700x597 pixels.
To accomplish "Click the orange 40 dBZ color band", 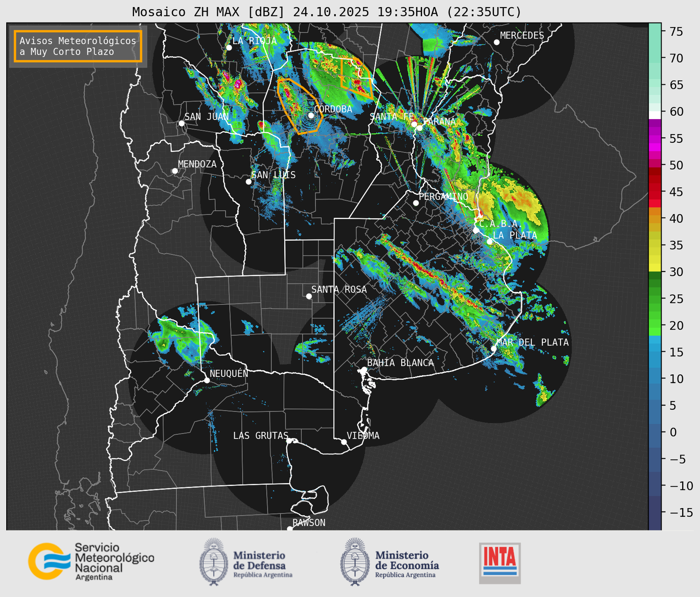I will click(x=655, y=219).
